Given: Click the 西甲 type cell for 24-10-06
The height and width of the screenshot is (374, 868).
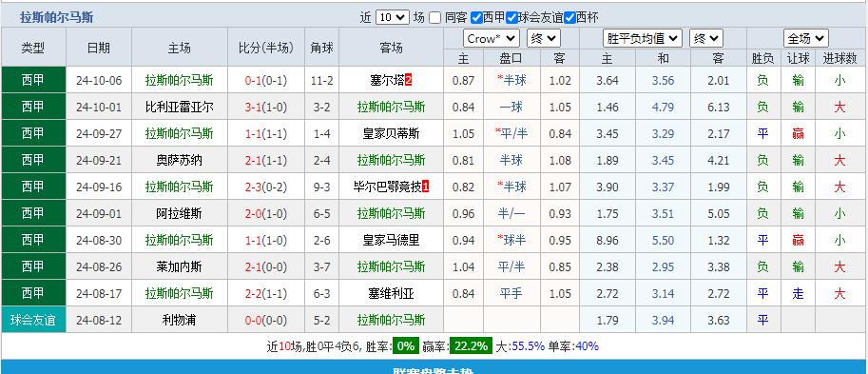Looking at the screenshot, I should click(33, 80).
